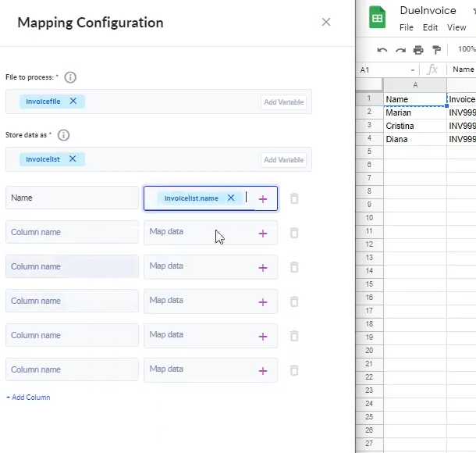
Task: Click Redo in Sheets toolbar
Action: [400, 50]
